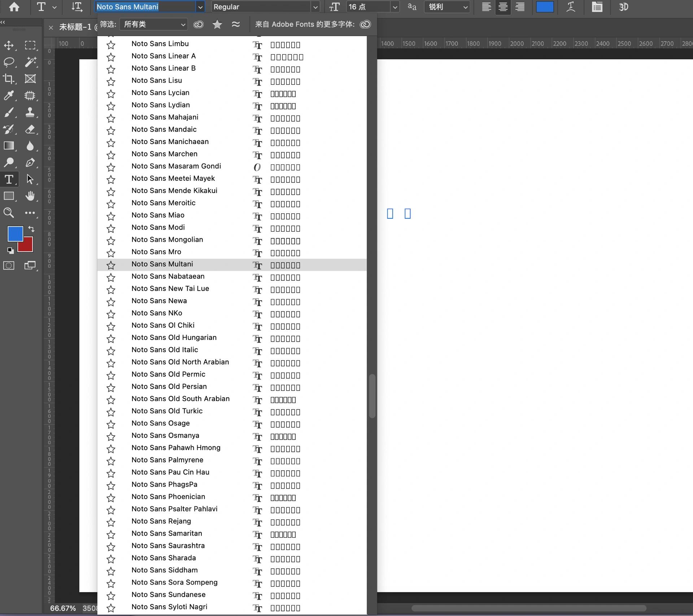Open the font size dropdown
Screen dimensions: 693x616
395,7
